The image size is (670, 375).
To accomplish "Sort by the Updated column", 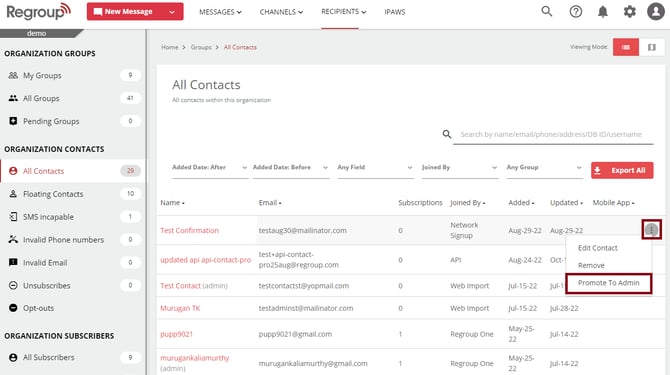I will [x=566, y=202].
